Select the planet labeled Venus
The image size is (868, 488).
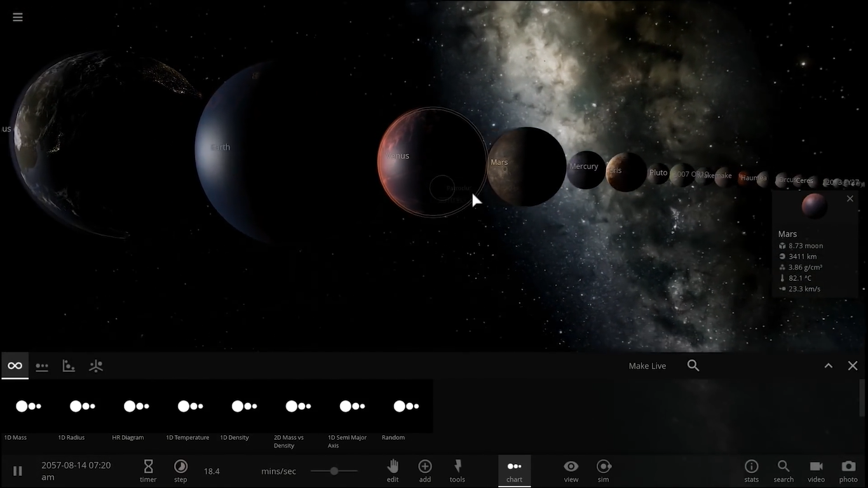[x=432, y=162]
